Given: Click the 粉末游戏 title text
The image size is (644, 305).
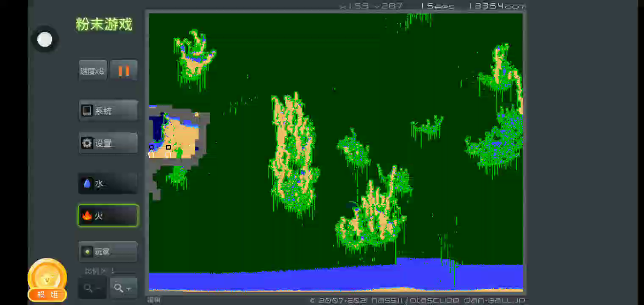Looking at the screenshot, I should pos(104,24).
